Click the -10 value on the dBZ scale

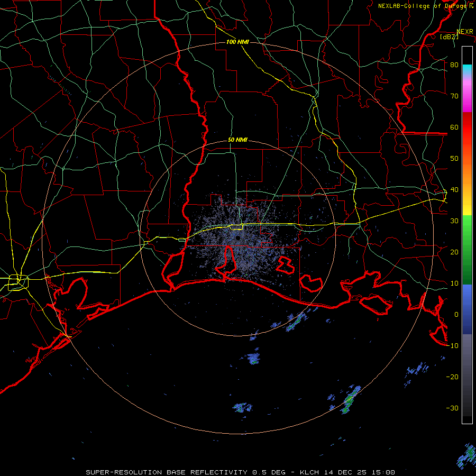point(452,346)
